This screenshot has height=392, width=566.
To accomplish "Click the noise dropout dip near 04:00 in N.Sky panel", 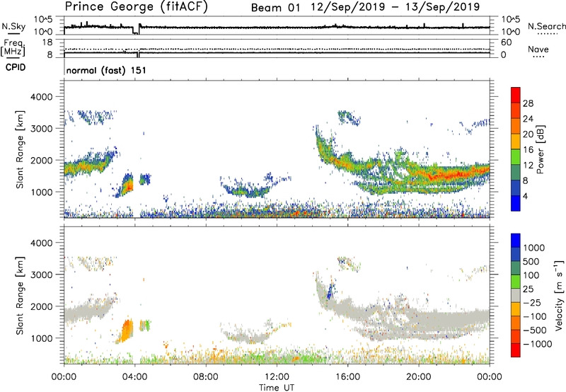I will click(135, 31).
